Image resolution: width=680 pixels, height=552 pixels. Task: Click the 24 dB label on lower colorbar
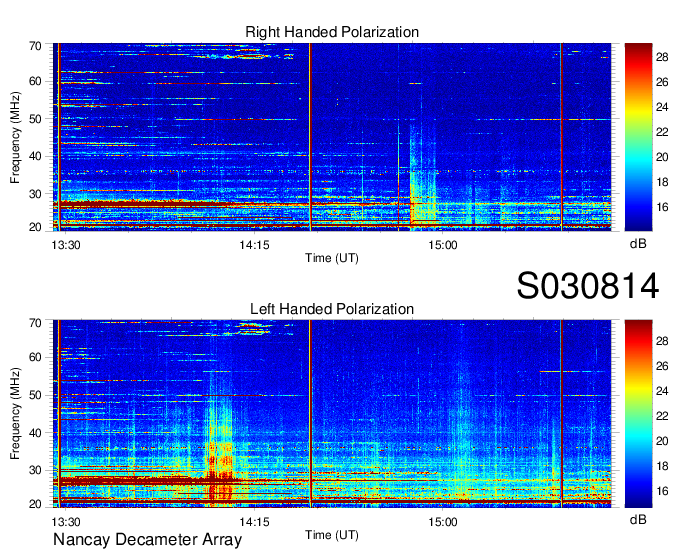point(662,391)
